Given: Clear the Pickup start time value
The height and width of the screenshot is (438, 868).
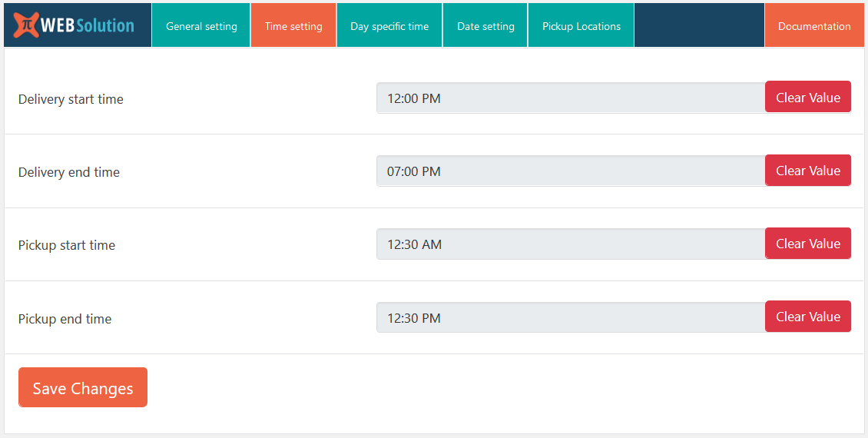Looking at the screenshot, I should pos(808,244).
